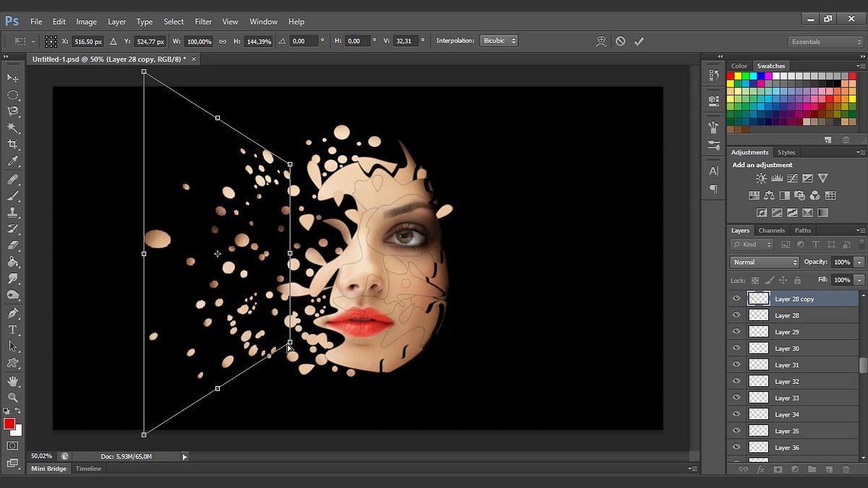Select the Crop tool
The width and height of the screenshot is (868, 488).
coord(12,145)
